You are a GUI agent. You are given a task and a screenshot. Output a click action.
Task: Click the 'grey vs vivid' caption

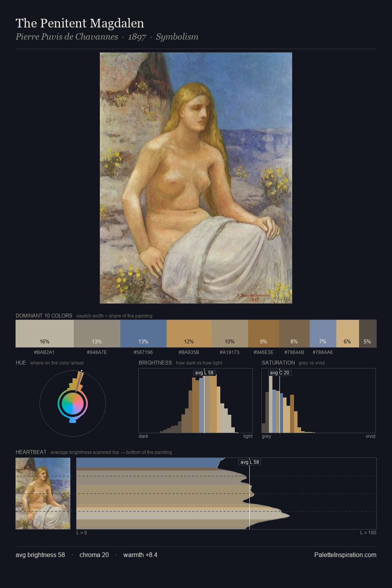(x=312, y=363)
